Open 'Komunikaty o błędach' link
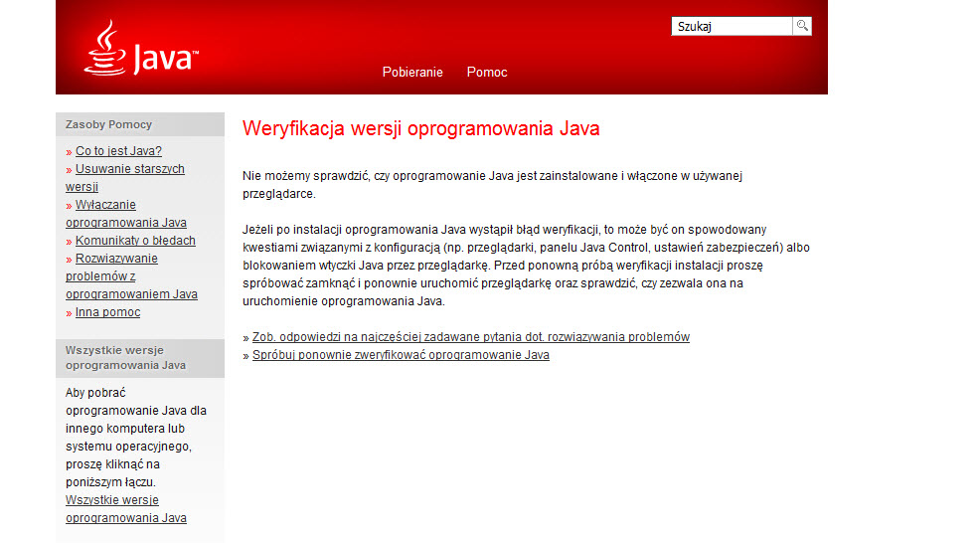 [135, 241]
